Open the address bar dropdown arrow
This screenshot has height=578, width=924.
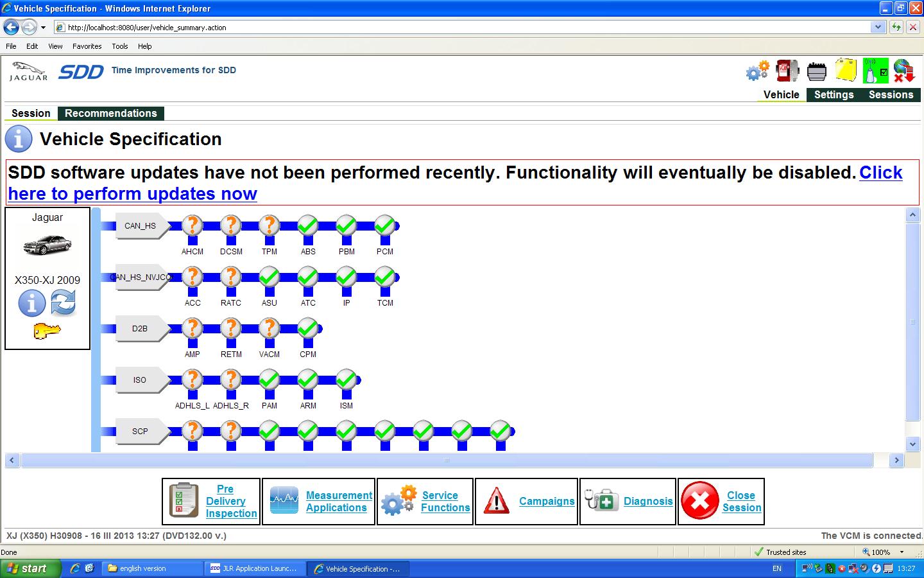(878, 27)
